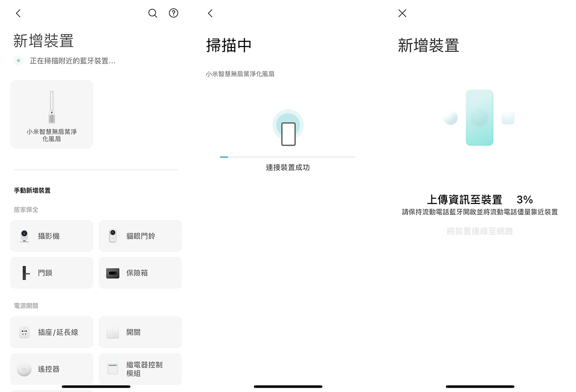Choose 門鎖 door lock device type
Image resolution: width=576 pixels, height=392 pixels.
[52, 273]
